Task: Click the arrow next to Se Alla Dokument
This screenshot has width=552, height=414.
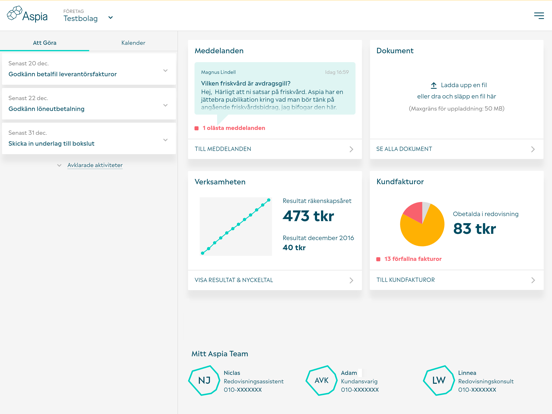Action: (x=533, y=149)
